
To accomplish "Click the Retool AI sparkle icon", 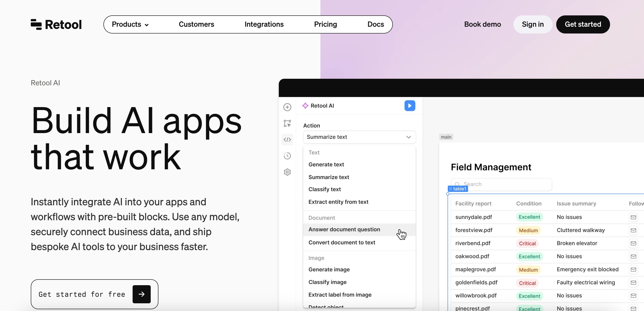I will [x=305, y=106].
